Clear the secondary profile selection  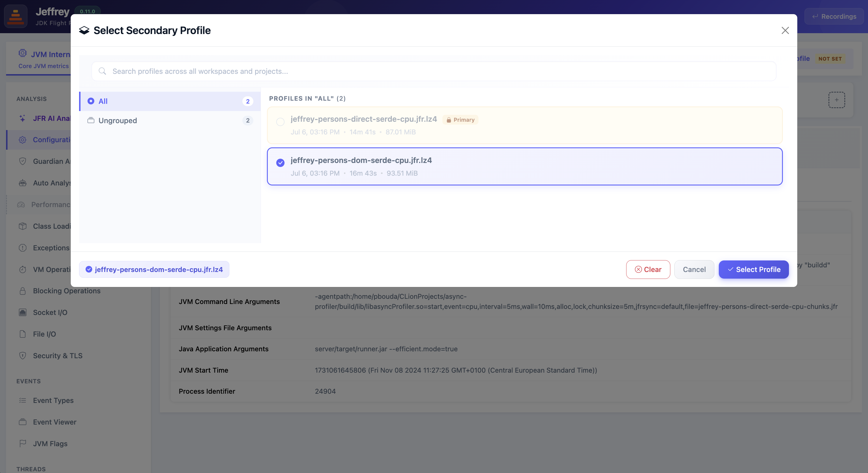coord(648,269)
